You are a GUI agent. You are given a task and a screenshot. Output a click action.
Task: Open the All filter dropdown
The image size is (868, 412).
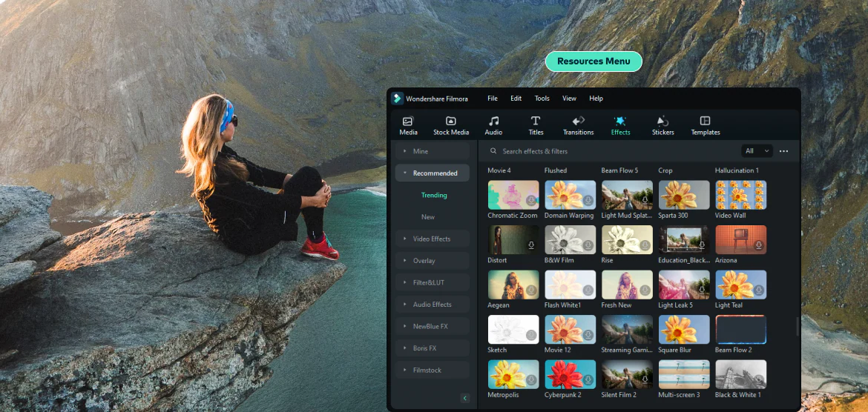click(757, 151)
